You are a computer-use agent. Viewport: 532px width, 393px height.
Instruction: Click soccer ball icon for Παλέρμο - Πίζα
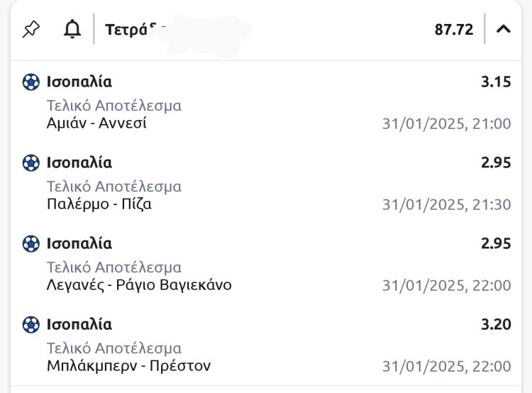click(31, 163)
